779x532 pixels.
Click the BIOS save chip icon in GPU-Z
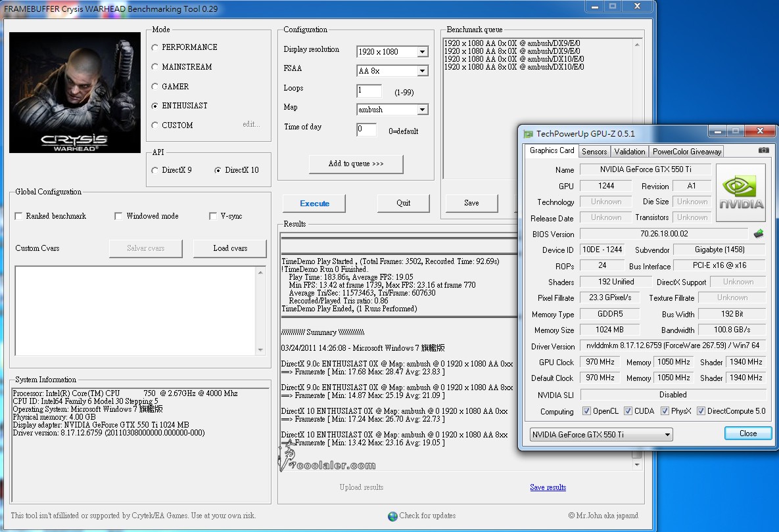coord(758,233)
